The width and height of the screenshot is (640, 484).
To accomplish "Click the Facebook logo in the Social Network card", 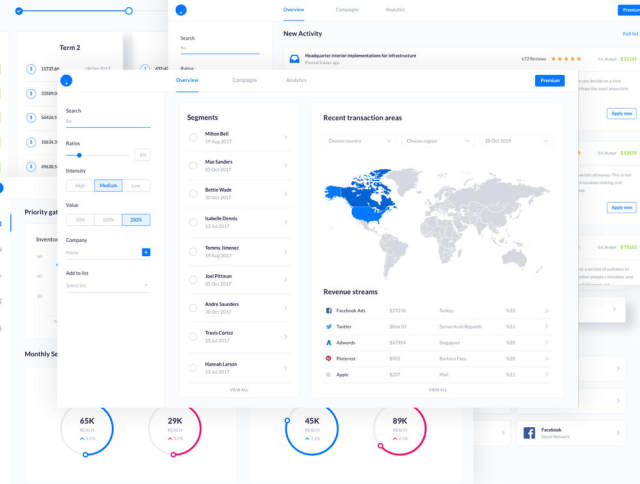I will coord(529,433).
